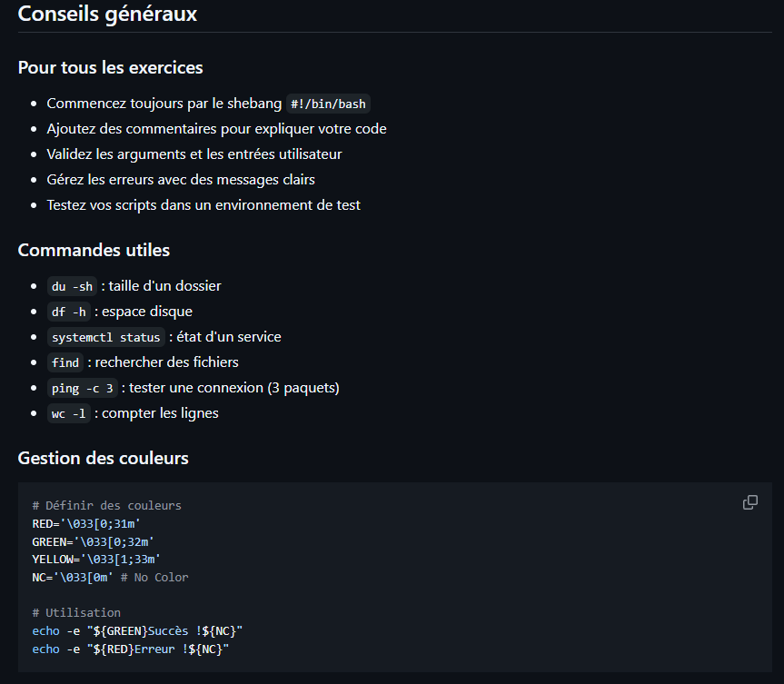Click the echo line printing "Erreur !"
Image resolution: width=784 pixels, height=684 pixels.
click(x=130, y=649)
